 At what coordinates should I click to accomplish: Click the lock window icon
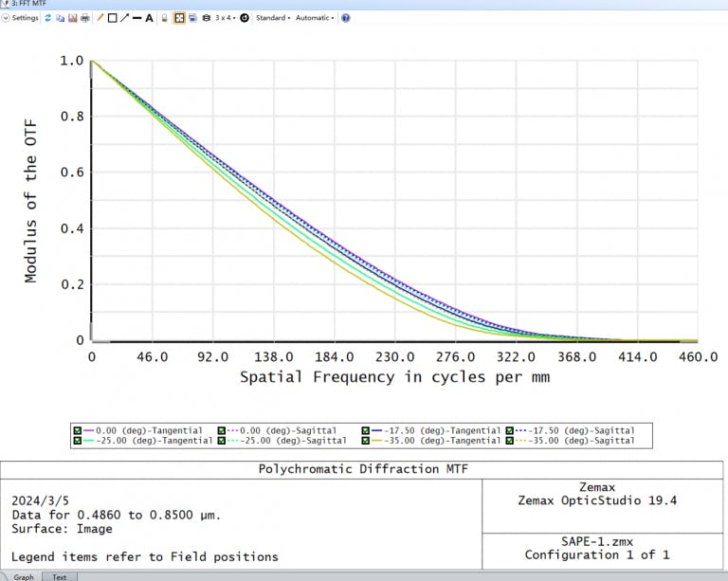(164, 18)
